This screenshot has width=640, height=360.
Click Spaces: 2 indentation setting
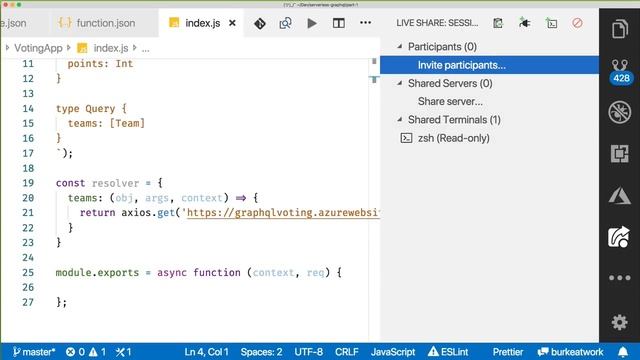(261, 352)
